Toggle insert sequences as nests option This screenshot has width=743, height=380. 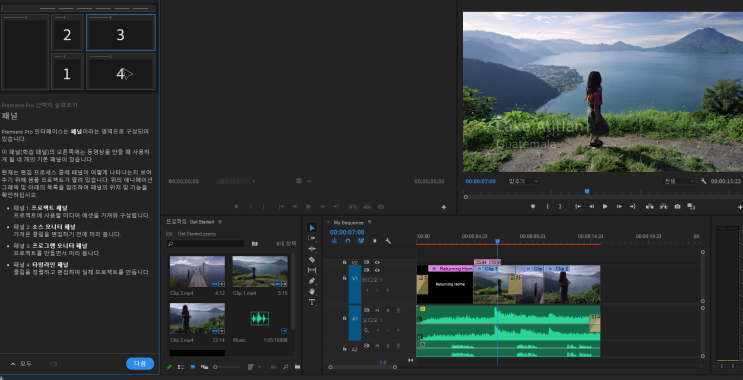pyautogui.click(x=335, y=241)
